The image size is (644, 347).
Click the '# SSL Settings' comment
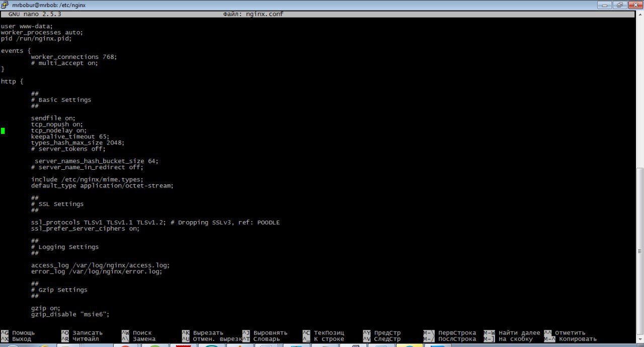(57, 204)
